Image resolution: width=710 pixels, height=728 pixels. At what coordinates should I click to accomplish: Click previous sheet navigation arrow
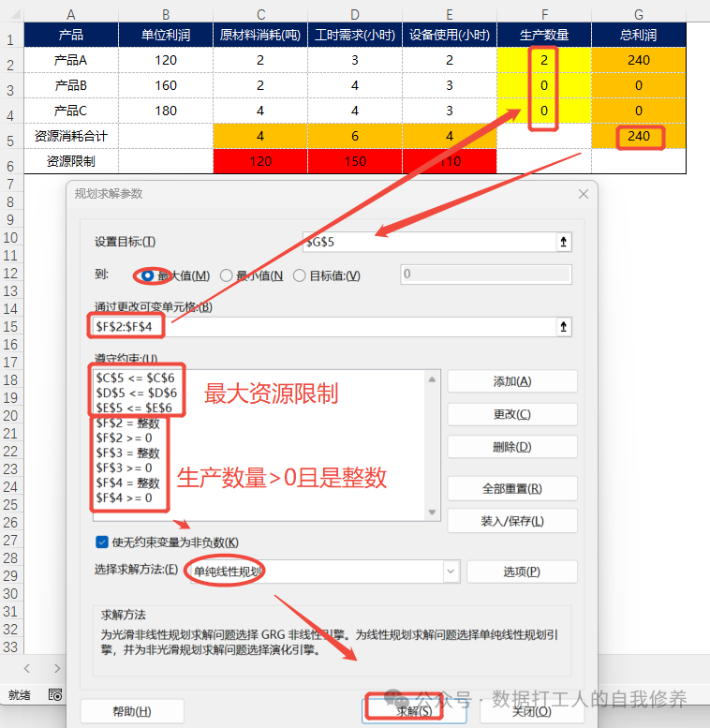pyautogui.click(x=26, y=668)
